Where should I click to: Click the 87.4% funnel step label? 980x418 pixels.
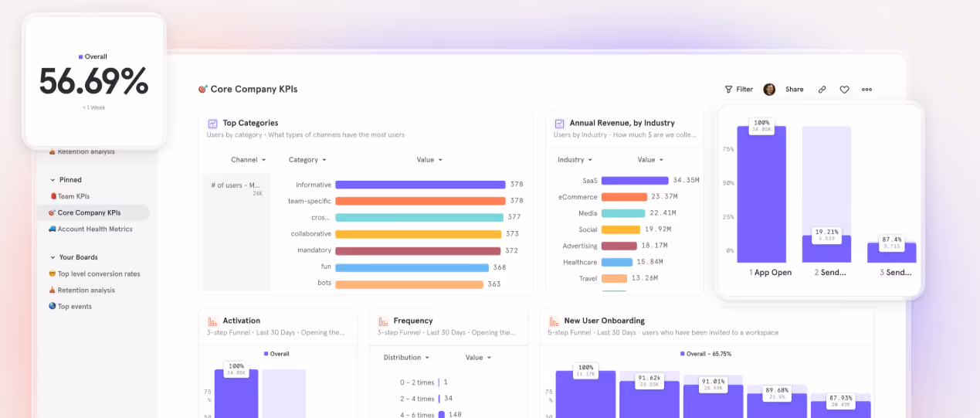892,241
